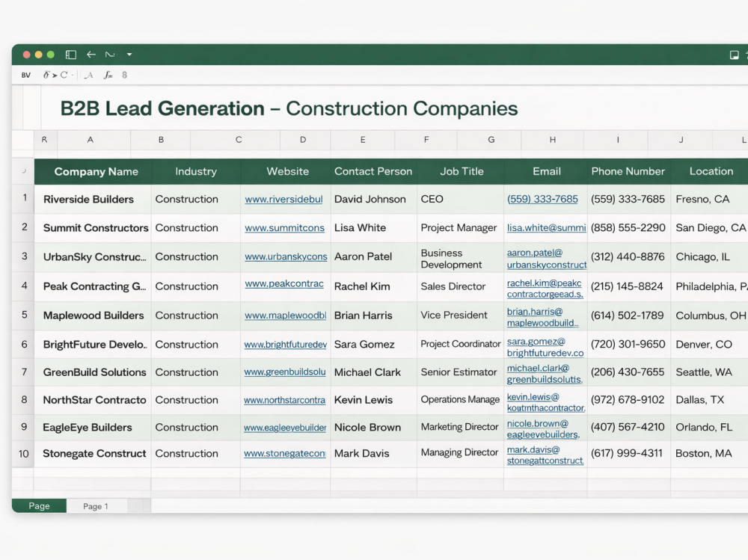This screenshot has width=748, height=560.
Task: Open the www.brightfuturedev website link
Action: [x=286, y=345]
